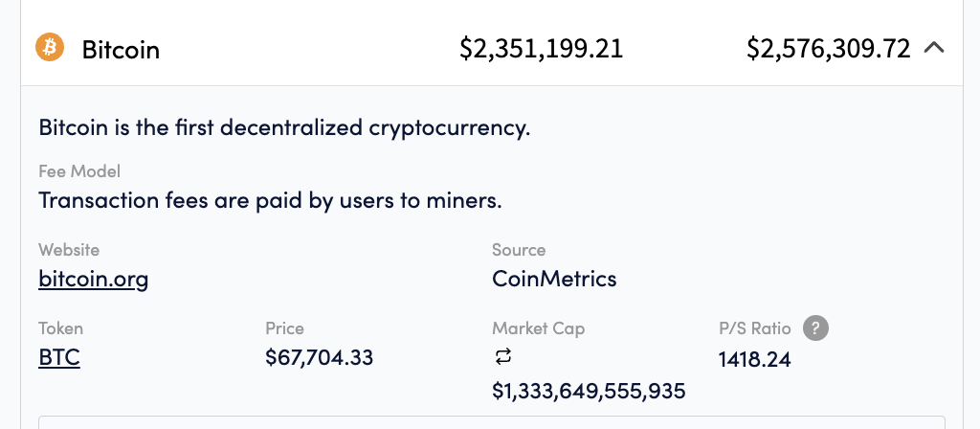Select the $2,351,199.21 fees value

(542, 49)
